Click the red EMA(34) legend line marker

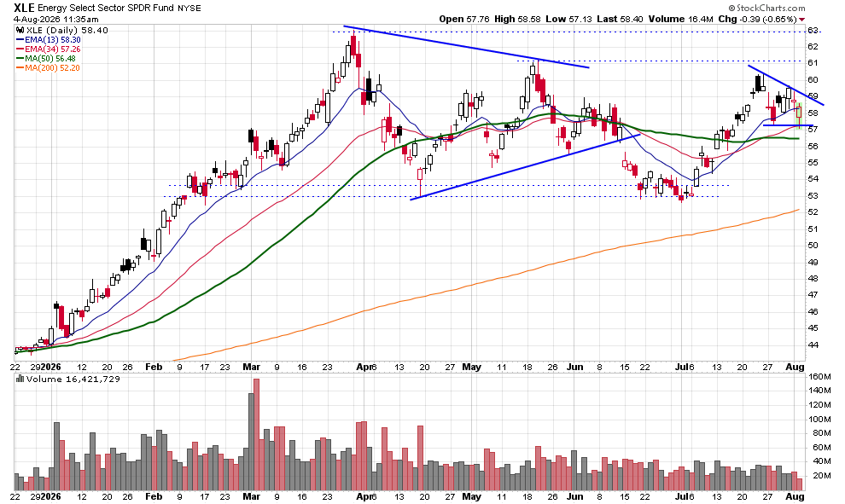click(x=20, y=49)
